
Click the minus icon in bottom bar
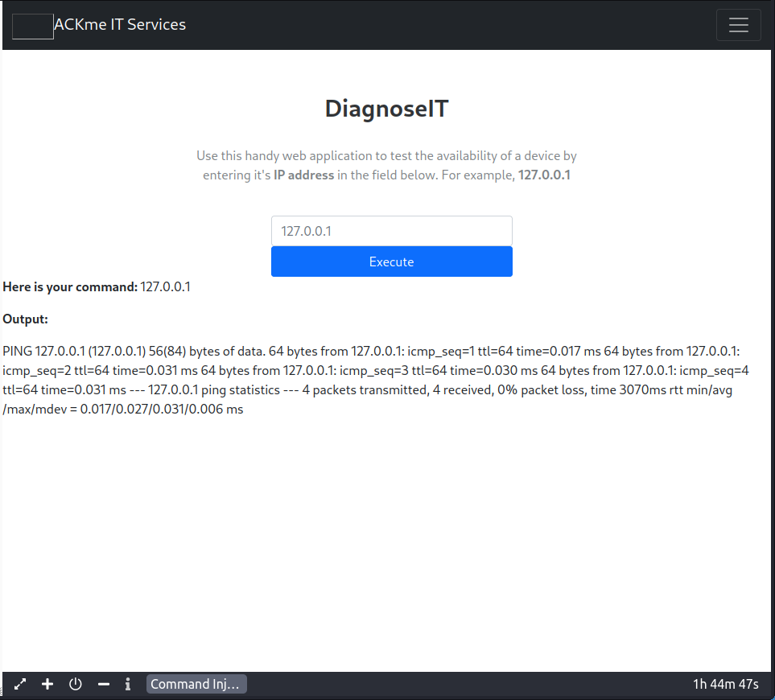[103, 684]
